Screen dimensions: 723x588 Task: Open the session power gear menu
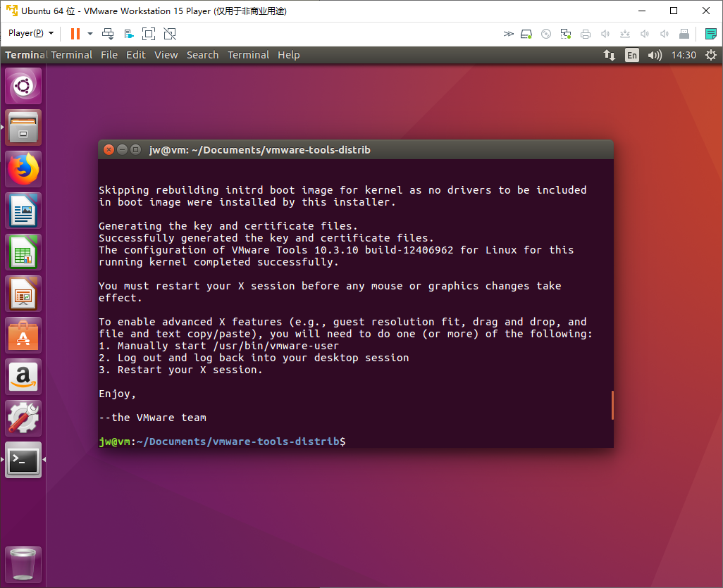[x=711, y=56]
